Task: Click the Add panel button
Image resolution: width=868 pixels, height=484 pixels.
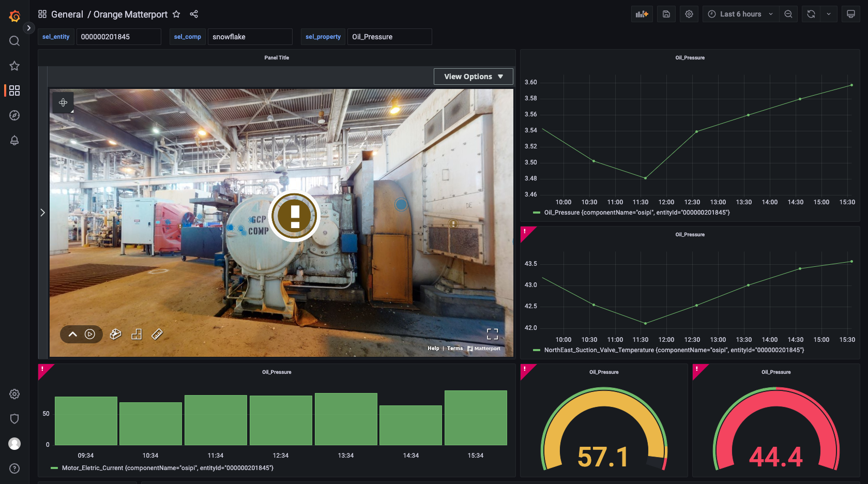Action: pos(642,14)
